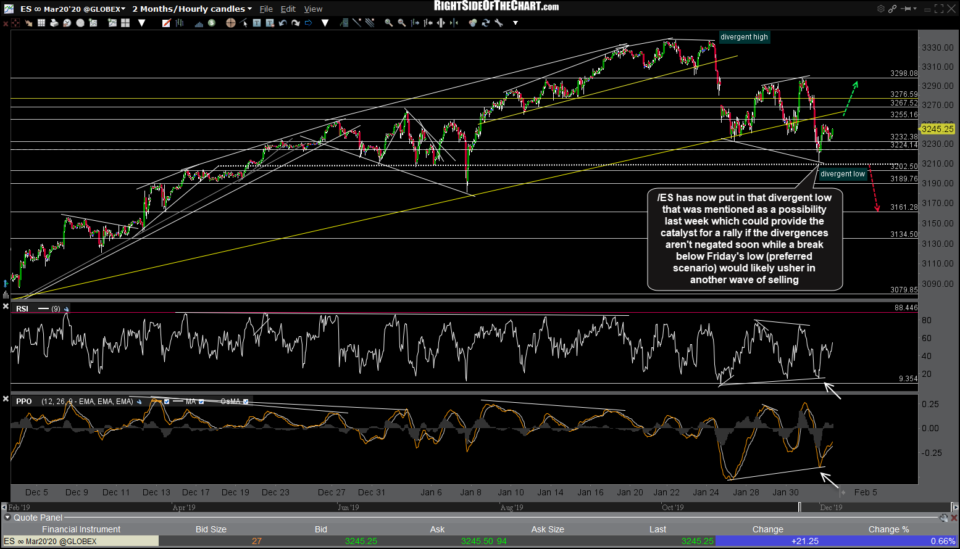Image resolution: width=960 pixels, height=549 pixels.
Task: Open PPO settings icon beside parameters
Action: pyautogui.click(x=139, y=401)
